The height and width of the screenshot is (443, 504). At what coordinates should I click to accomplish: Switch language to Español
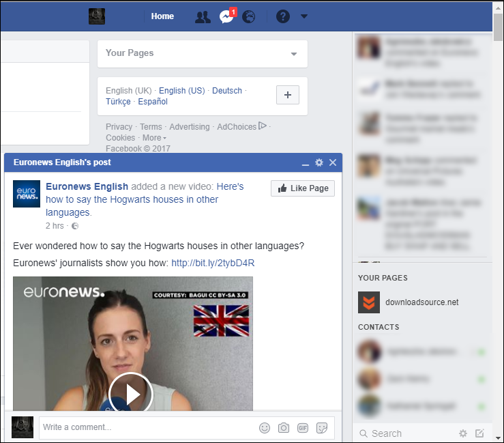153,102
